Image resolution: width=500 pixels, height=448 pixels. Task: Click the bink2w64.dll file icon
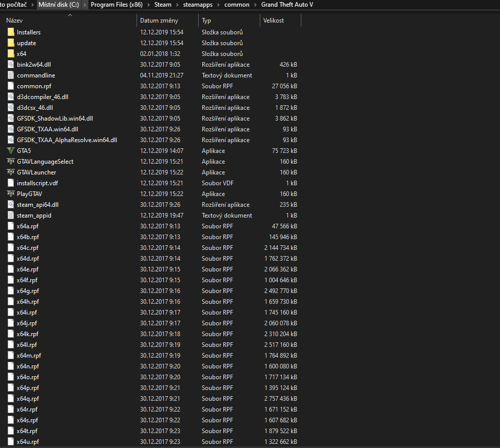click(11, 65)
